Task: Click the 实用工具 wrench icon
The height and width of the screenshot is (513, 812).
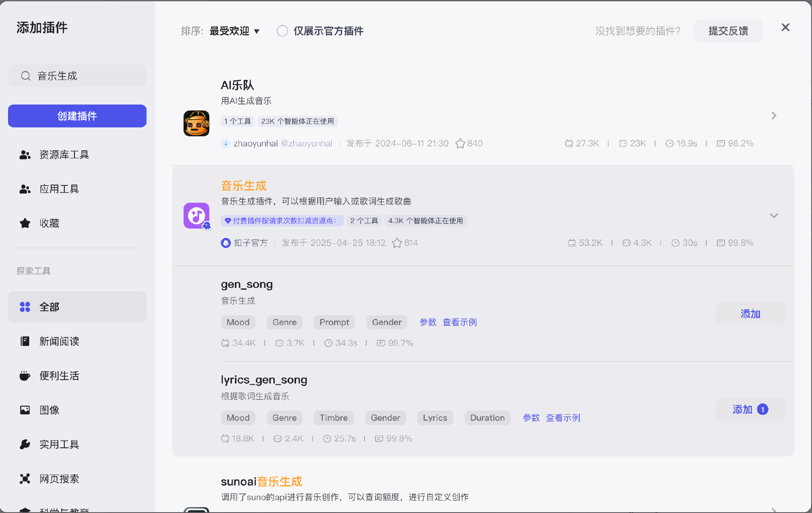Action: tap(25, 444)
